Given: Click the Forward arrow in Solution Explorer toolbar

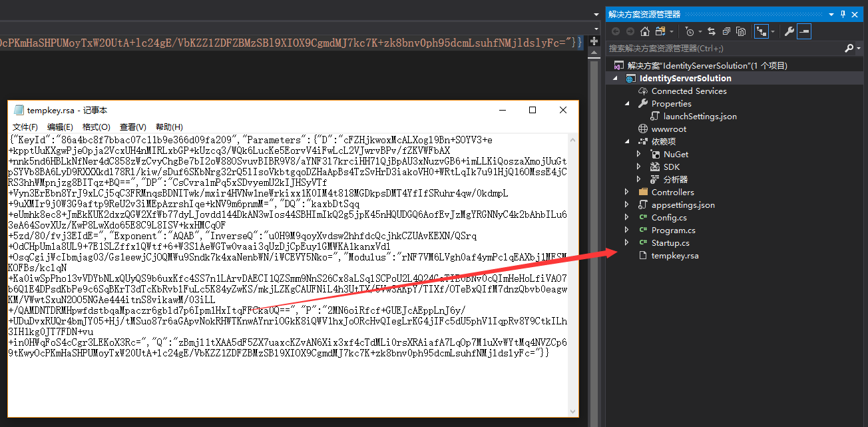Looking at the screenshot, I should pos(630,31).
